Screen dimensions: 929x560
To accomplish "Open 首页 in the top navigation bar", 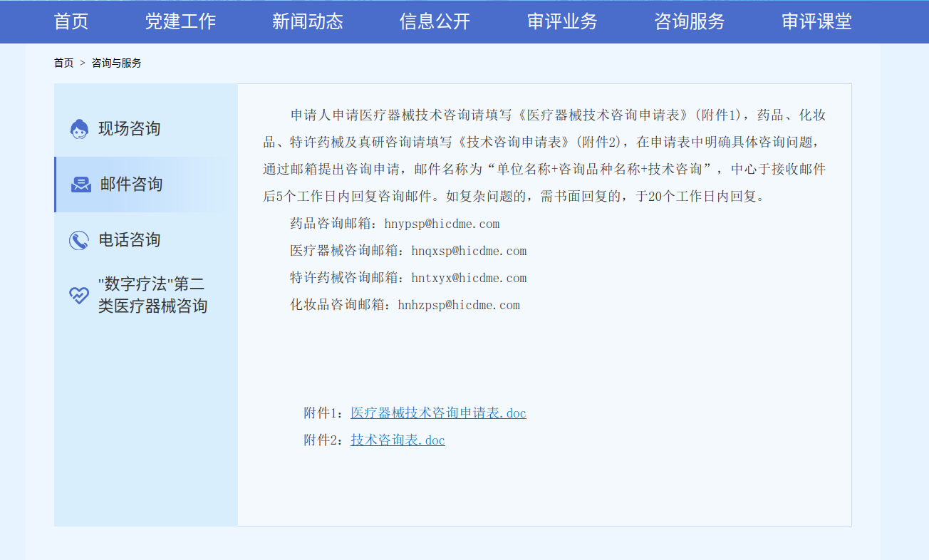I will tap(71, 21).
